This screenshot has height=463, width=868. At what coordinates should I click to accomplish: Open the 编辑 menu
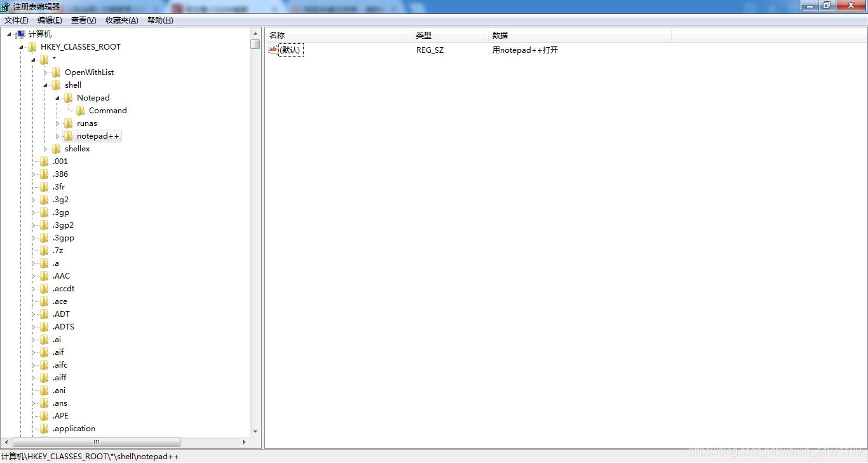tap(49, 20)
